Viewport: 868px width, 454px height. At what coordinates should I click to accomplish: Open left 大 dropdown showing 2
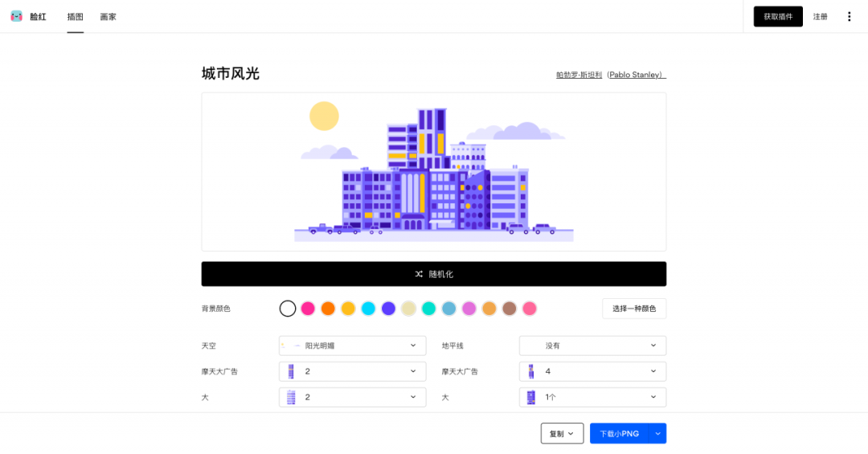point(353,397)
